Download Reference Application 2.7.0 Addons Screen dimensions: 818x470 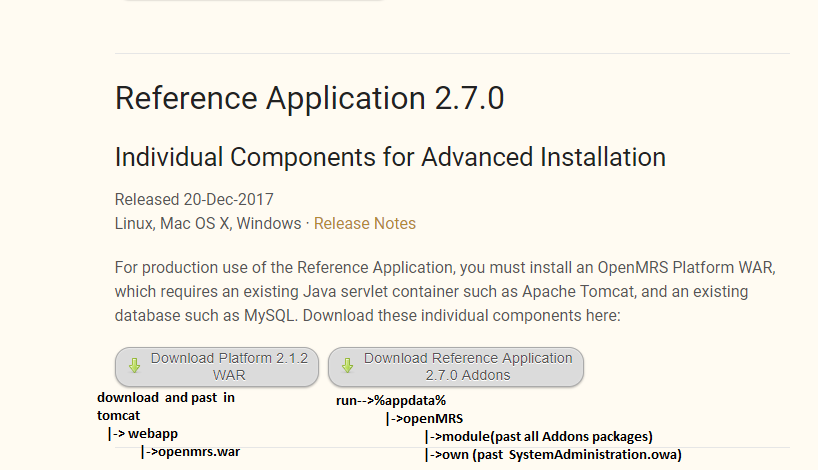tap(456, 367)
